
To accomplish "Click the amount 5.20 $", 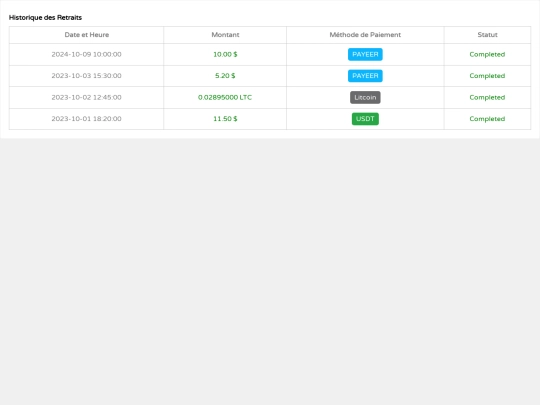I will 225,76.
